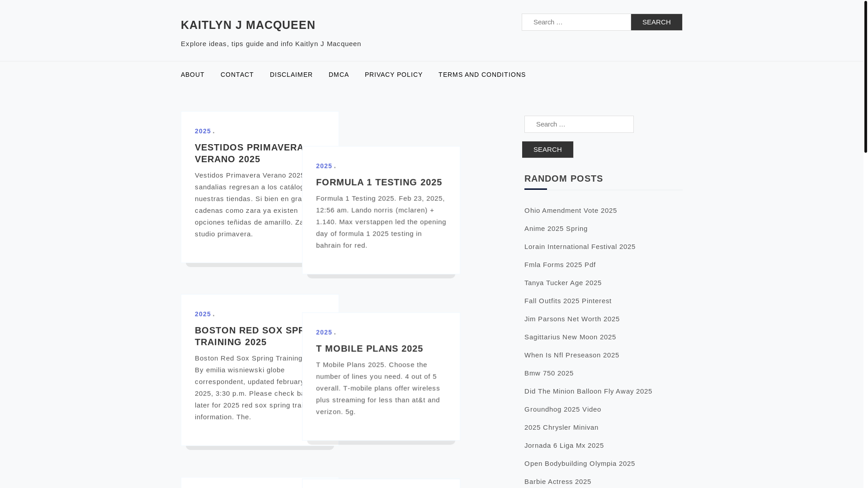This screenshot has height=488, width=868.
Task: Click the sidebar search input field
Action: 579,124
